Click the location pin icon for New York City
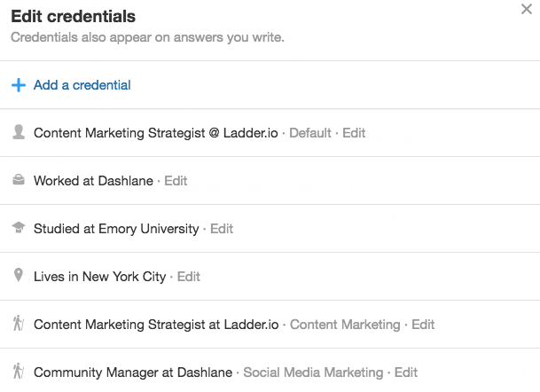This screenshot has width=540, height=392. (x=19, y=277)
